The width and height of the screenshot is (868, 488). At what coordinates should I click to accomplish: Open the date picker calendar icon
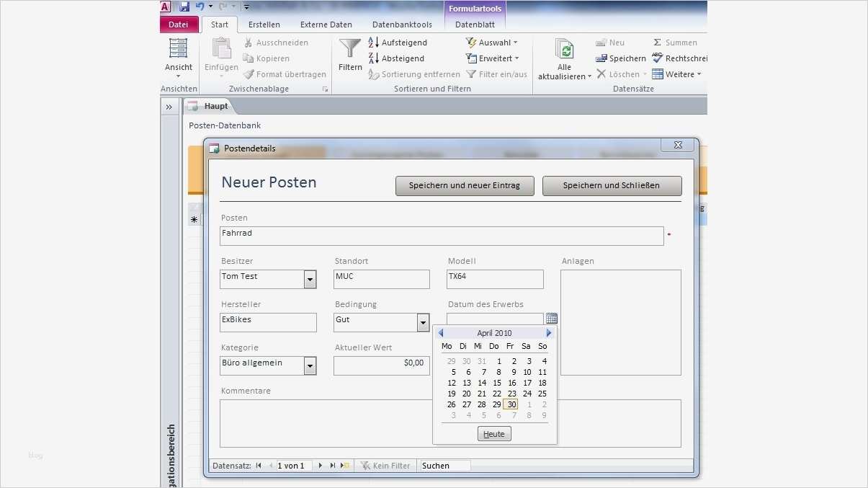tap(551, 317)
